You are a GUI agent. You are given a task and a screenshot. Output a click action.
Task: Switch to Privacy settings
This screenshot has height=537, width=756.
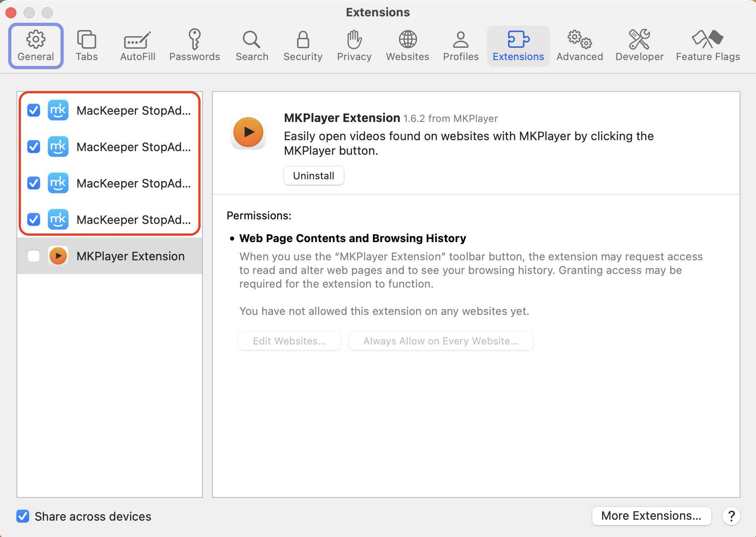coord(354,46)
